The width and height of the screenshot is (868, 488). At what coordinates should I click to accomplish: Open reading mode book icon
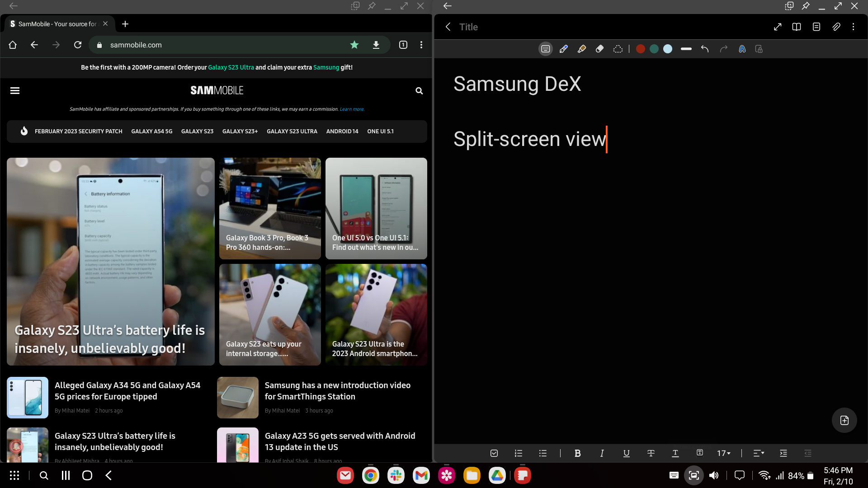(x=797, y=27)
